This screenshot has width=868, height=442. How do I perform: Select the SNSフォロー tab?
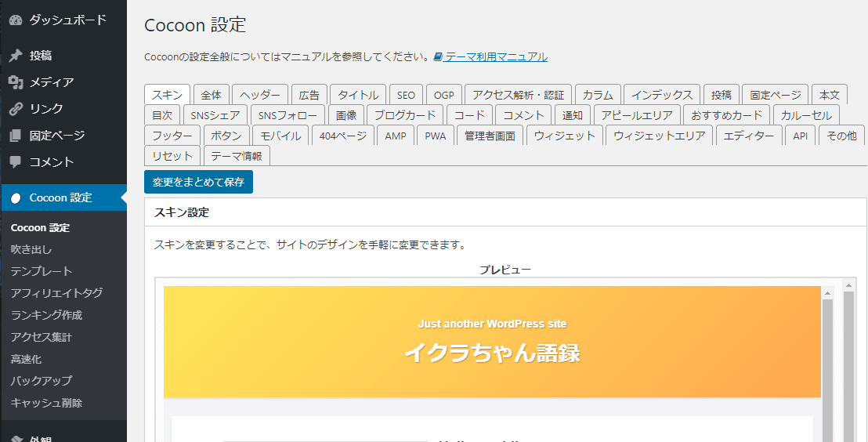tap(288, 115)
